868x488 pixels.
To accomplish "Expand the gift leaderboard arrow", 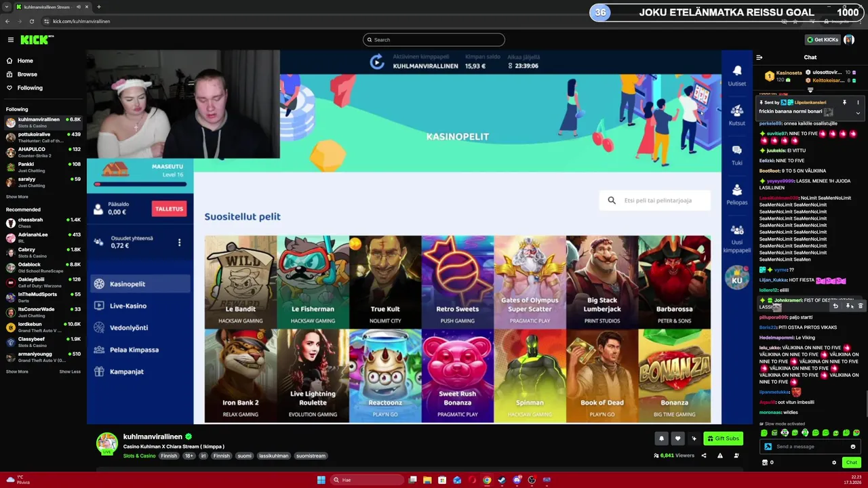I will click(x=810, y=89).
